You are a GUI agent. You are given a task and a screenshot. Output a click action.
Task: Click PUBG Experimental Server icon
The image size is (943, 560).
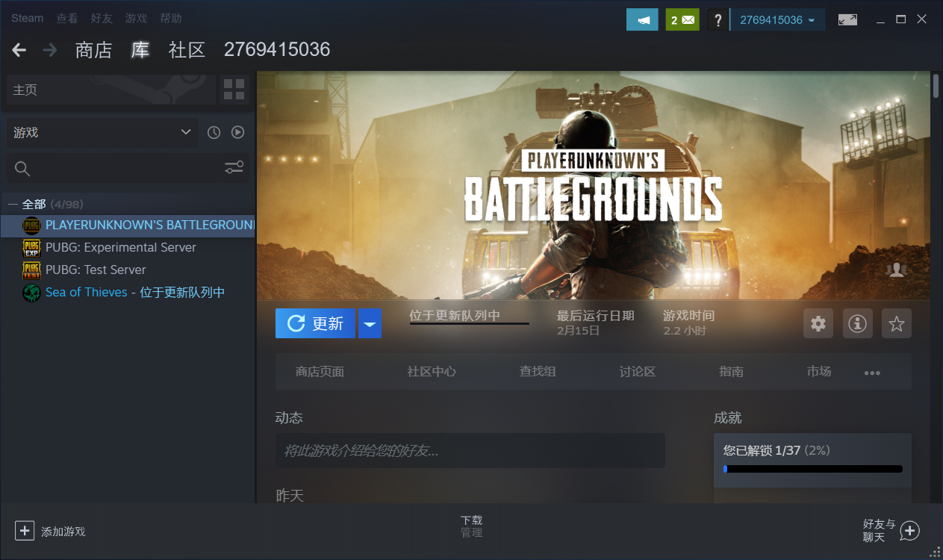tap(31, 247)
